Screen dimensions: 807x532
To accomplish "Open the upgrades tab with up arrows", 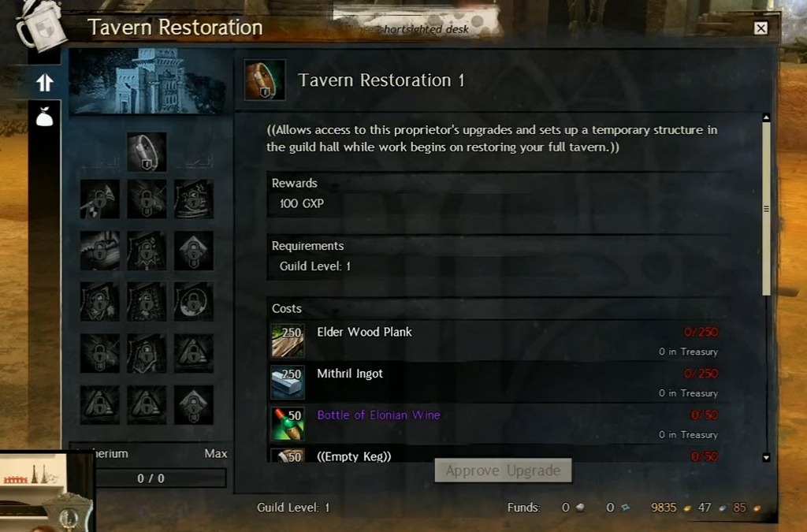I will click(45, 82).
